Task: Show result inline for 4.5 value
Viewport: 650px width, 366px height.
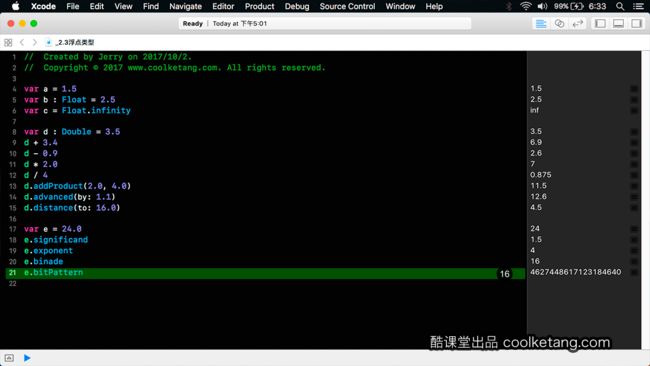Action: (634, 207)
